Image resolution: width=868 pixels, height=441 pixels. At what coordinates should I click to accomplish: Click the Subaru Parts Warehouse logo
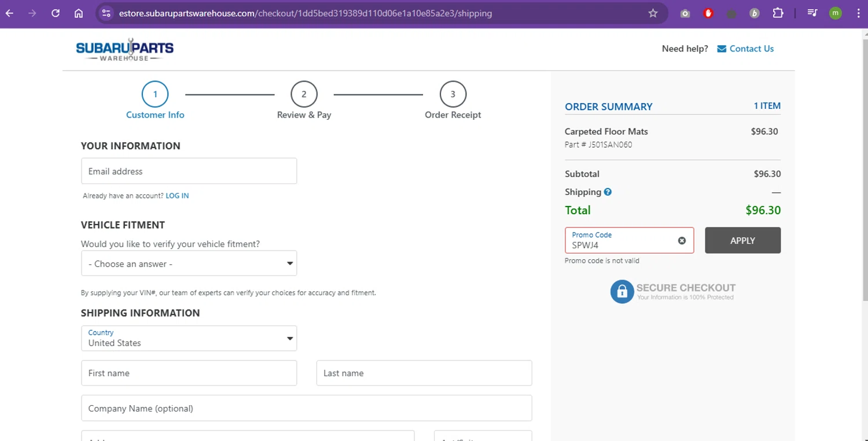pos(124,50)
